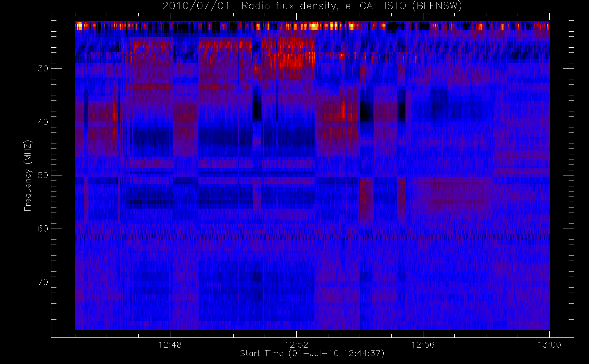Image resolution: width=589 pixels, height=364 pixels.
Task: Click the 60 frequency tick label
Action: tap(43, 229)
